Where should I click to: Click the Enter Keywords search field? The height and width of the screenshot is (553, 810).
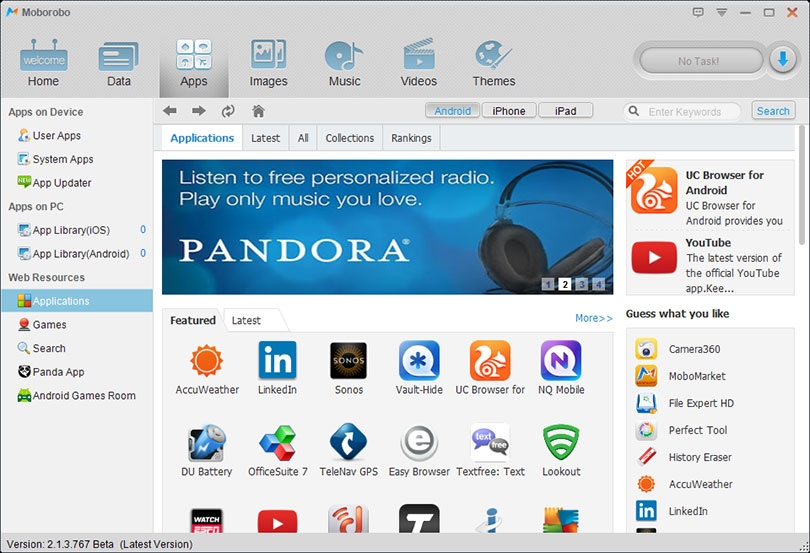click(682, 112)
